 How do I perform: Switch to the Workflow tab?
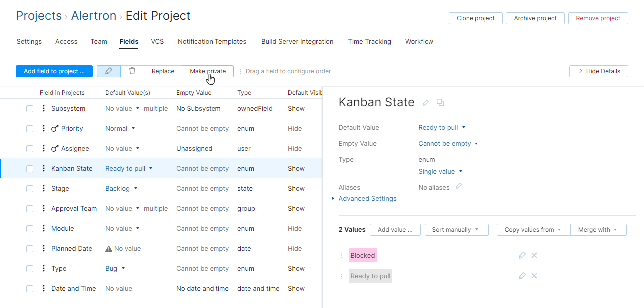point(419,42)
